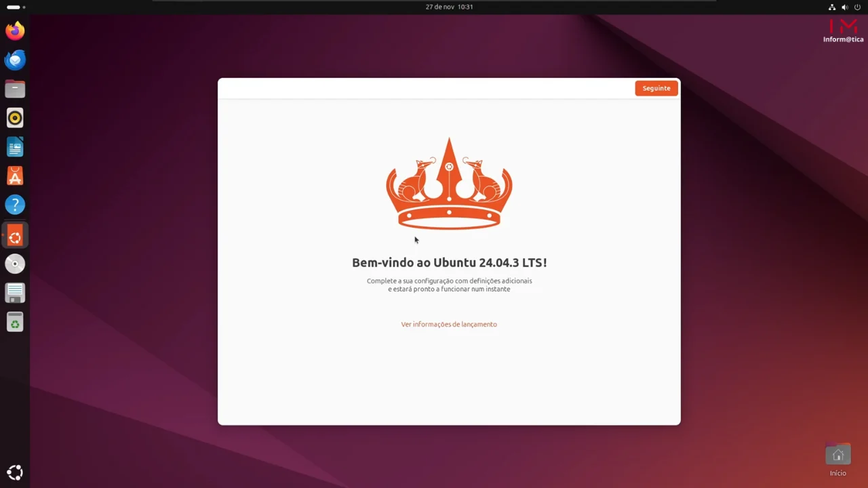Open the clock showing 27 de nov 10:31

[x=449, y=7]
